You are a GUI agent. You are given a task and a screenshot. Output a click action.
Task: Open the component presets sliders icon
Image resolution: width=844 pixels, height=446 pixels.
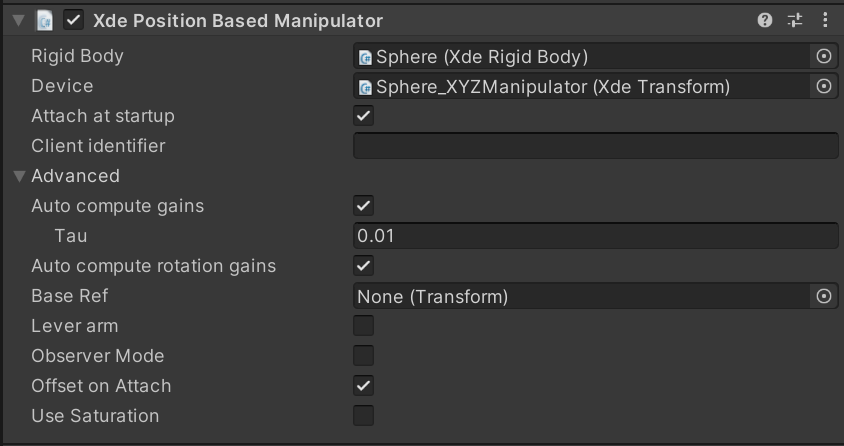(795, 20)
